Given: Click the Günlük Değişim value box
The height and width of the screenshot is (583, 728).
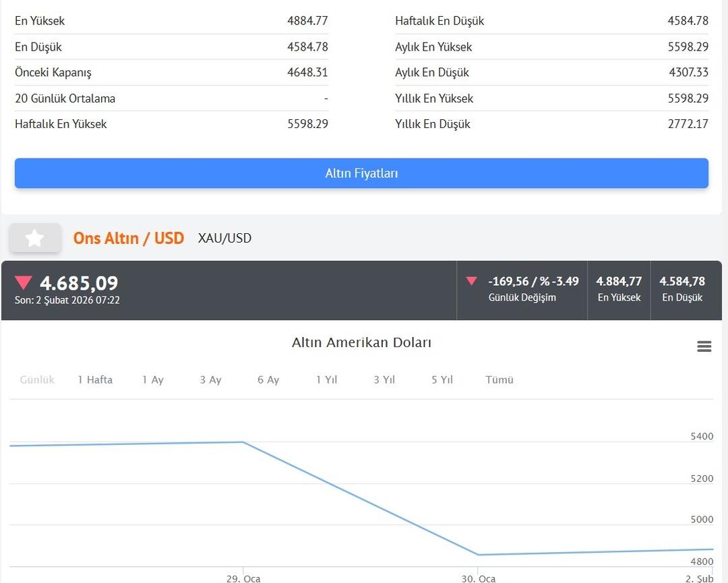Looking at the screenshot, I should [x=522, y=289].
